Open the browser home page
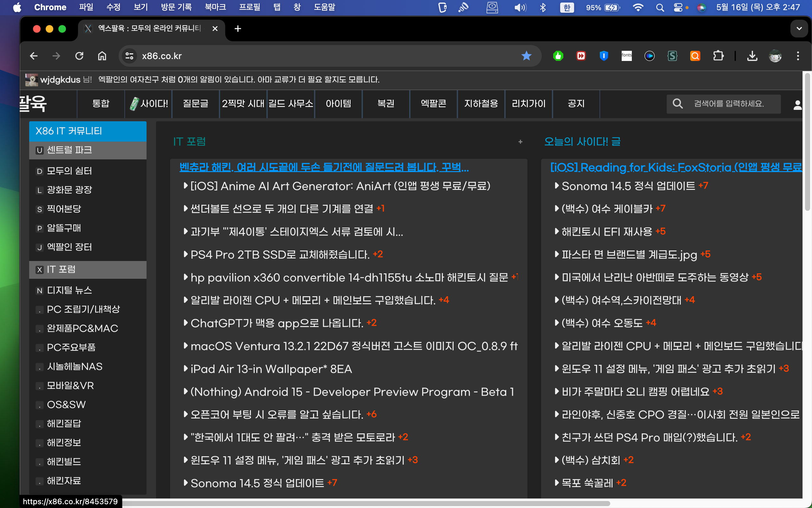 (102, 56)
